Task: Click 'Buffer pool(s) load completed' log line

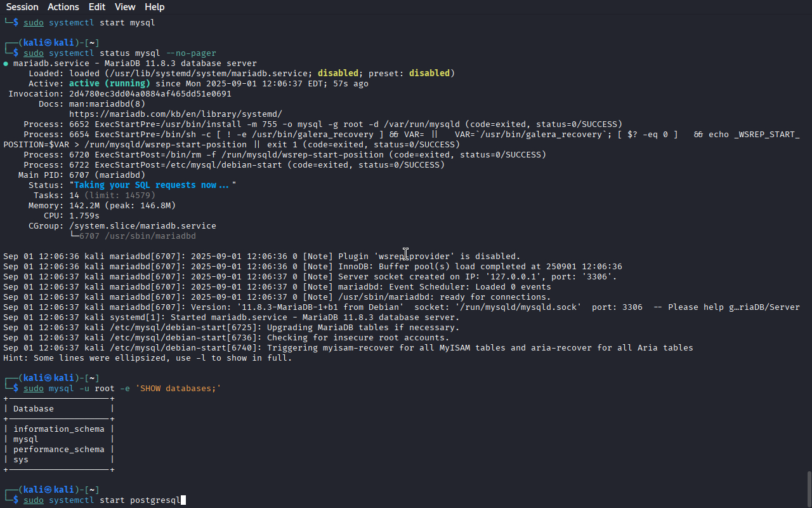Action: click(313, 267)
